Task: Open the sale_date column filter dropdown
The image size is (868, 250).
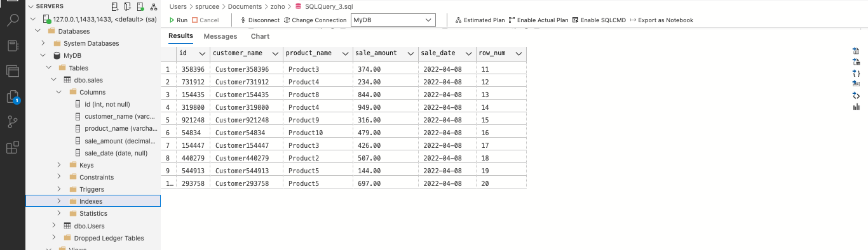Action: point(470,53)
